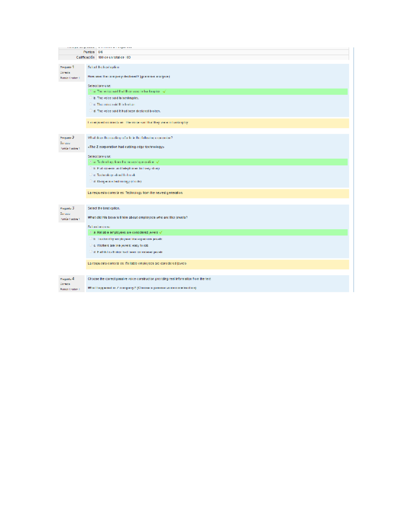Click the Pregunta 4 question text

point(150,280)
